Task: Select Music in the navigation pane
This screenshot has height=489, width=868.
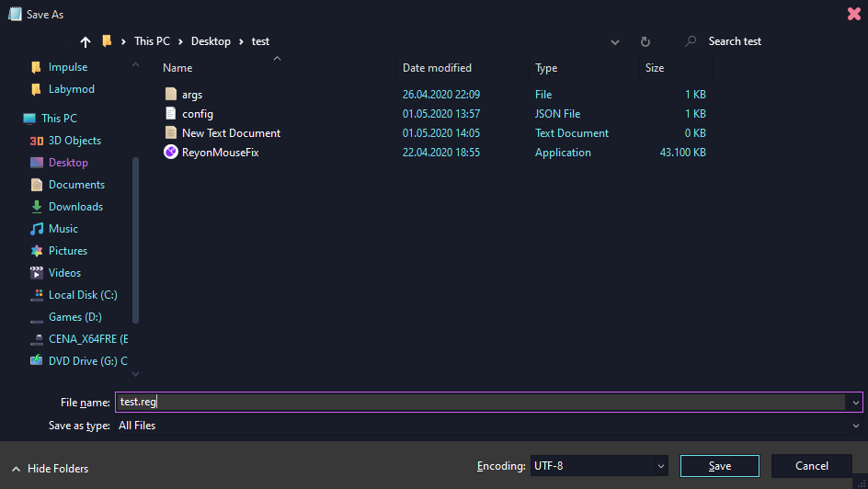Action: click(63, 229)
